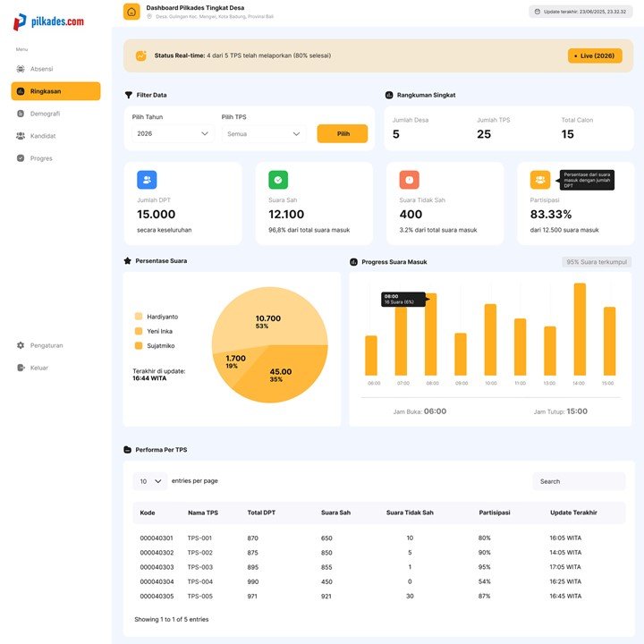Click the 06:00 bar in chart
Screen dimensions: 644x644
coord(371,355)
